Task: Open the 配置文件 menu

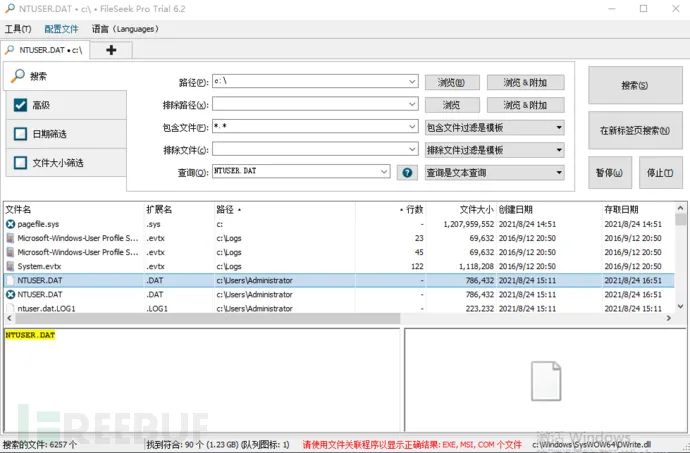Action: (x=61, y=29)
